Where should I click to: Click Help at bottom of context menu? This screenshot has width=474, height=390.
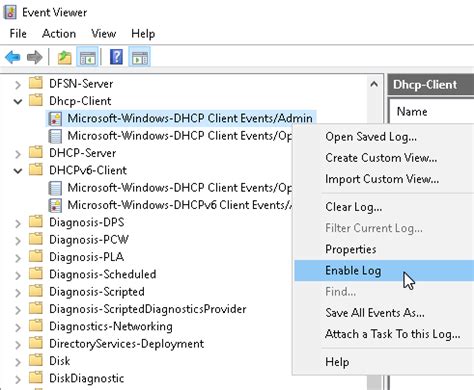point(384,362)
